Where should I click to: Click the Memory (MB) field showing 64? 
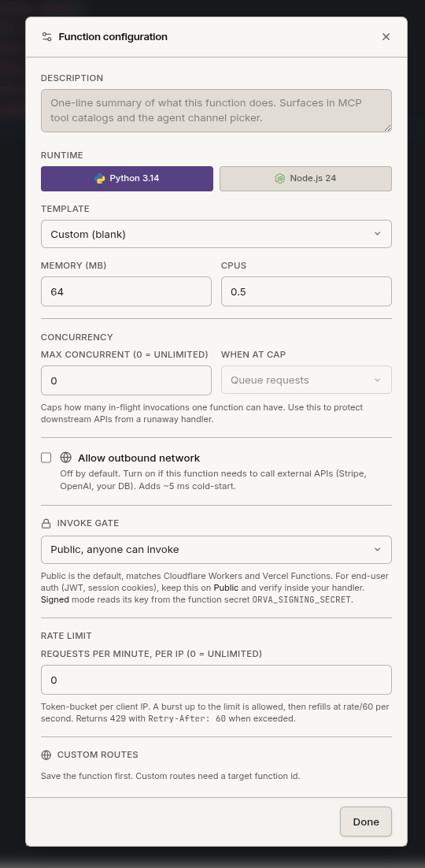pos(126,291)
